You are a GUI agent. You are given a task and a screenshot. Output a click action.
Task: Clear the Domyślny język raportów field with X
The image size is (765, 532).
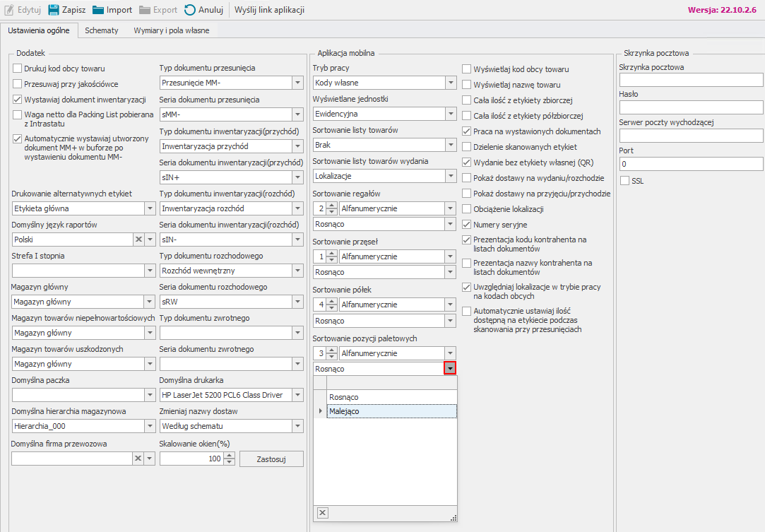138,240
